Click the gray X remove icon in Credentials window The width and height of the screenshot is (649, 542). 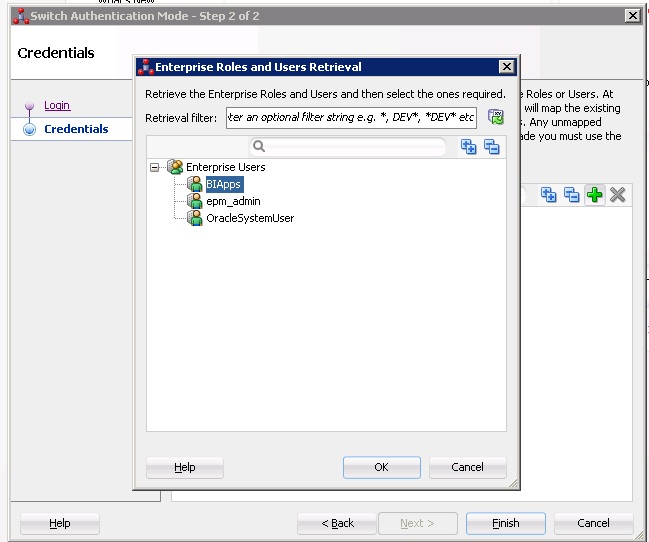[x=618, y=195]
